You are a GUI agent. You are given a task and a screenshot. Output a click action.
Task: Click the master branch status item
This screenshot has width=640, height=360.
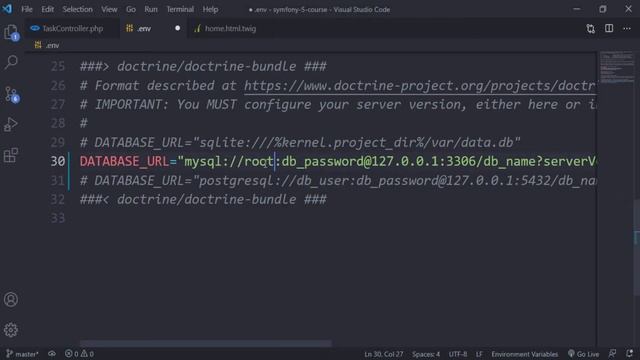22,354
